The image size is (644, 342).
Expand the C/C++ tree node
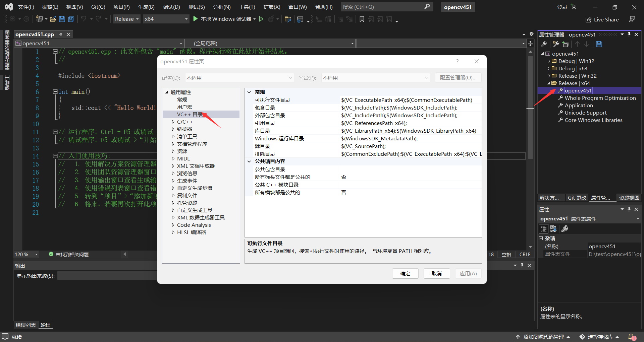click(173, 122)
